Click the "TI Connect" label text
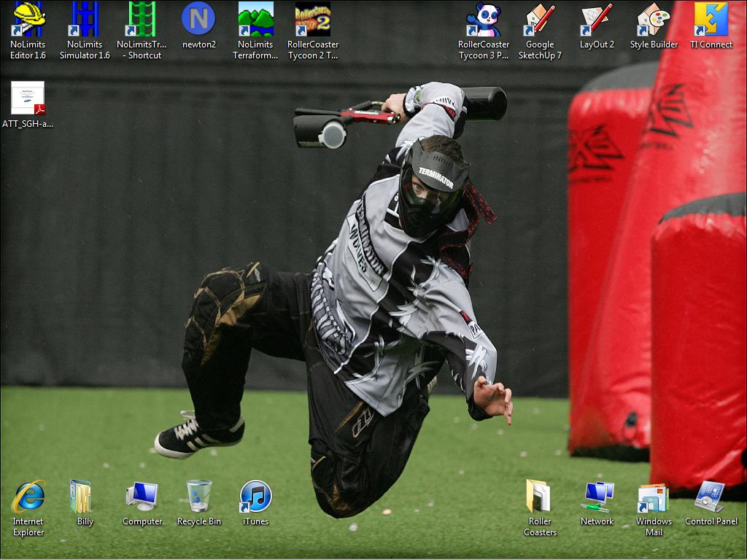This screenshot has width=747, height=560. click(711, 44)
